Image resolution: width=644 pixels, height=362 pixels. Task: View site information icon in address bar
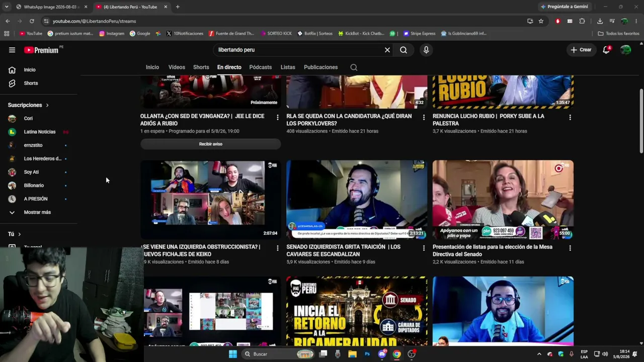pyautogui.click(x=46, y=21)
